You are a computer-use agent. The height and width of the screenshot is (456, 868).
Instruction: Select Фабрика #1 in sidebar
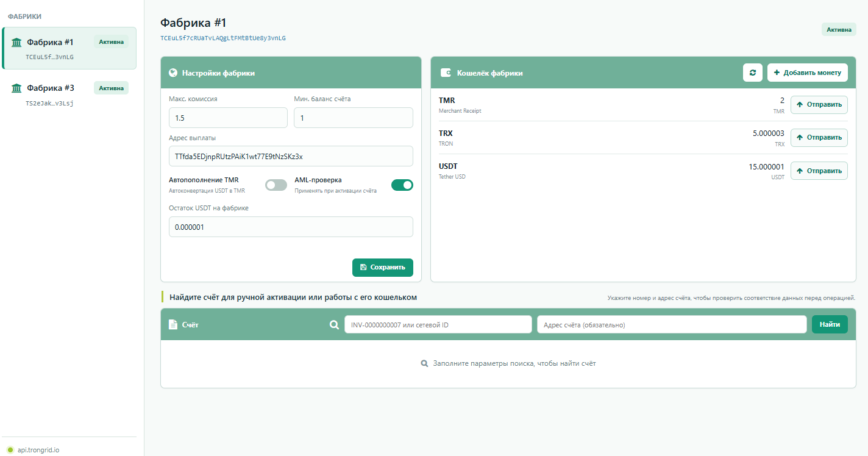click(x=69, y=48)
